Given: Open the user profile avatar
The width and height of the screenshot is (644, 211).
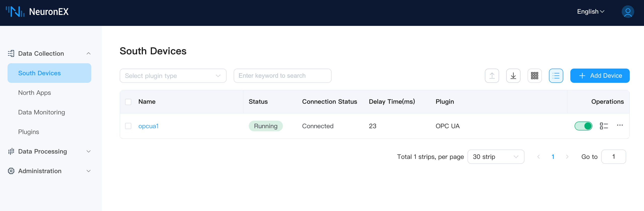Looking at the screenshot, I should coord(628,12).
